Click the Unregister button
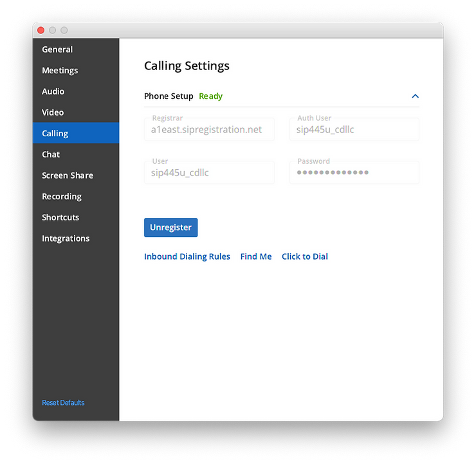The width and height of the screenshot is (476, 464). point(170,228)
